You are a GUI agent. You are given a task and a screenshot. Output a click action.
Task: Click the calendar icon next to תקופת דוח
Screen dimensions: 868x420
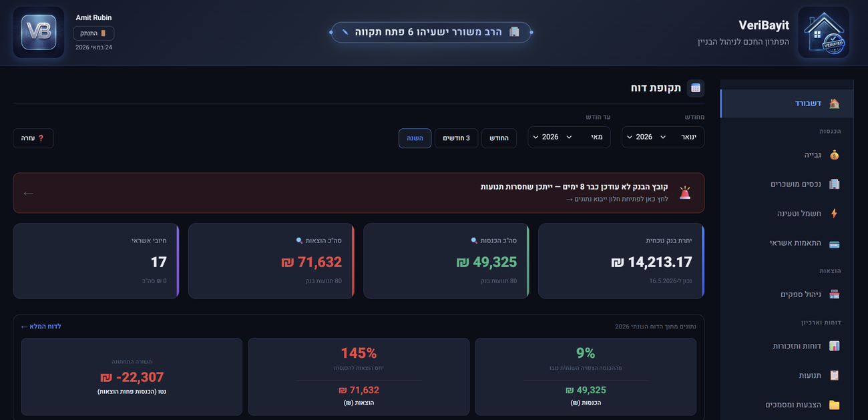(x=696, y=88)
